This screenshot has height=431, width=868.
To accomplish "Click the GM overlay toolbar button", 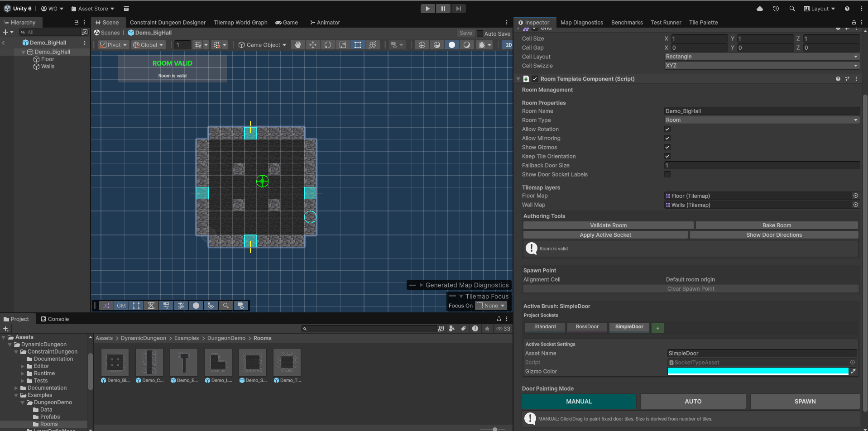I will (121, 306).
